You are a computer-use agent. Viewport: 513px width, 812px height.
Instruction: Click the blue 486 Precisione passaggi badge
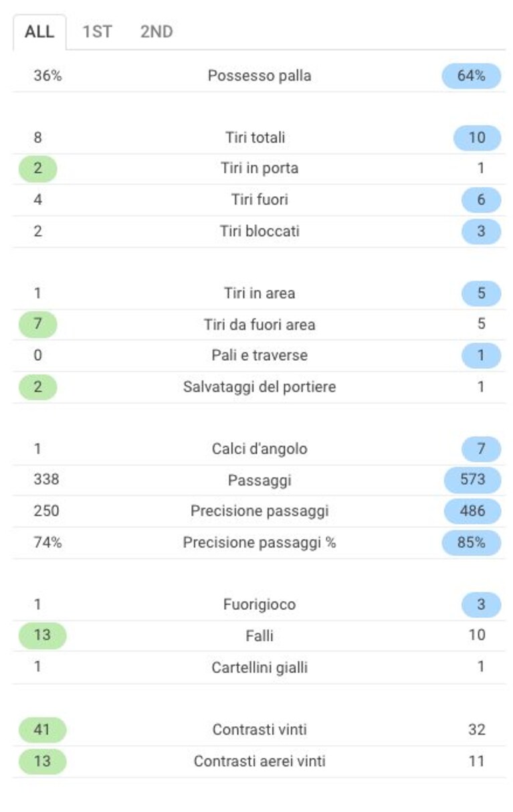[x=472, y=511]
